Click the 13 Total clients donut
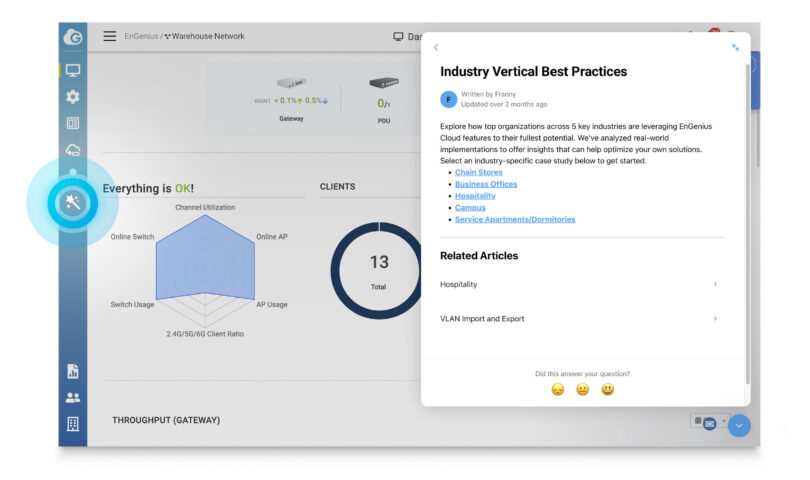Image resolution: width=810 pixels, height=480 pixels. [x=378, y=271]
